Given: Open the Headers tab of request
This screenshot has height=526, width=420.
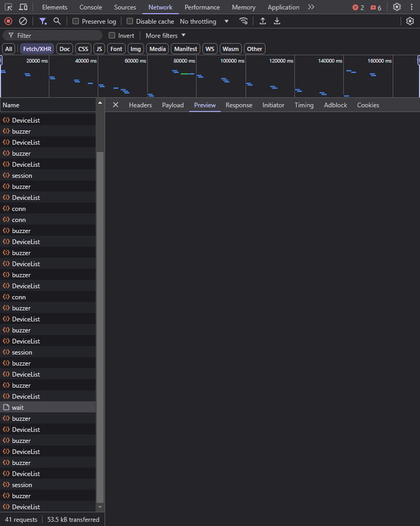Looking at the screenshot, I should pos(140,105).
